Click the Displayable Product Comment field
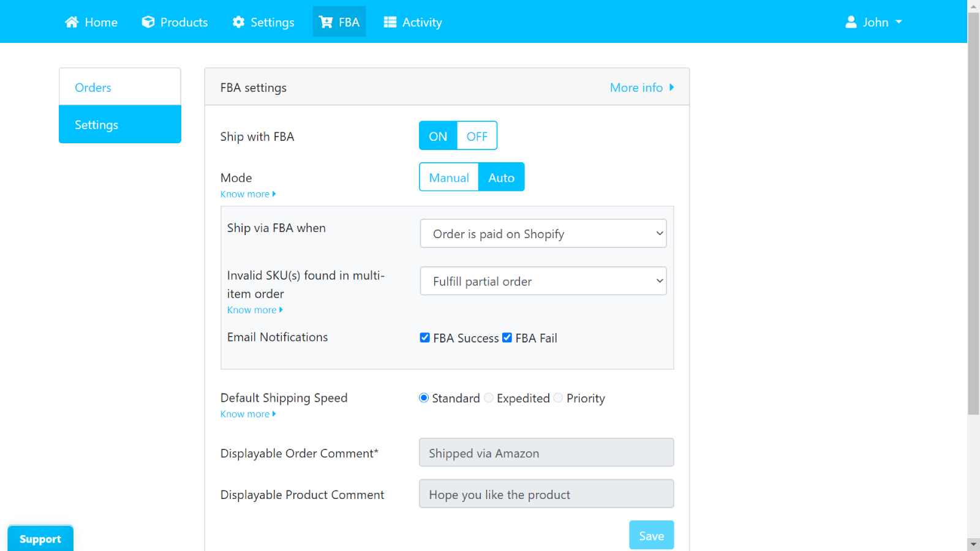This screenshot has height=551, width=980. pos(546,494)
